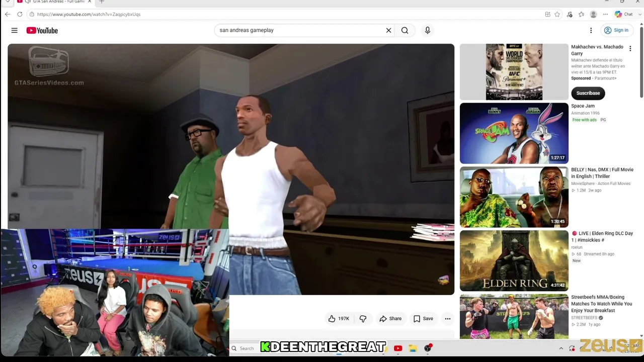Open the OBS icon on the taskbar
The image size is (644, 362).
[428, 348]
